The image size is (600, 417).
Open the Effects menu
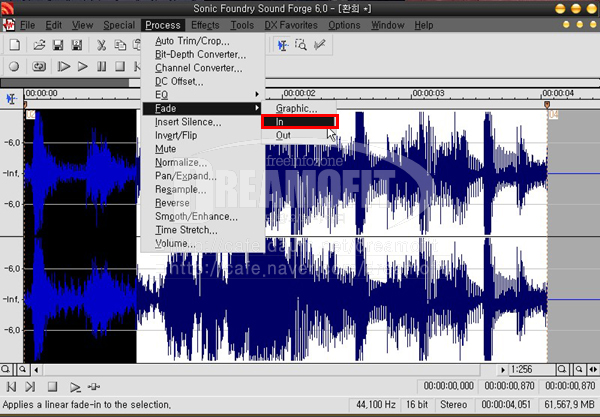(x=205, y=25)
